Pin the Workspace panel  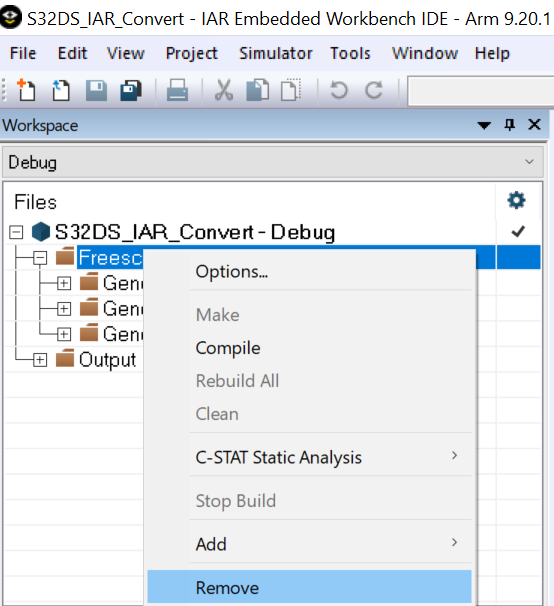coord(510,125)
